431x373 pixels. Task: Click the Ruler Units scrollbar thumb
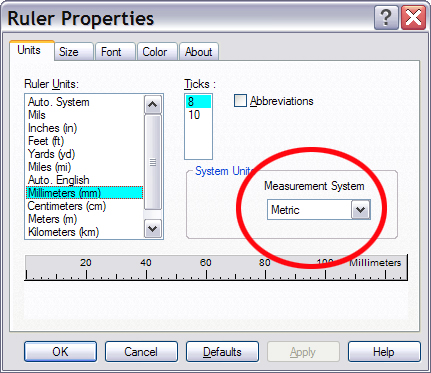click(x=153, y=162)
